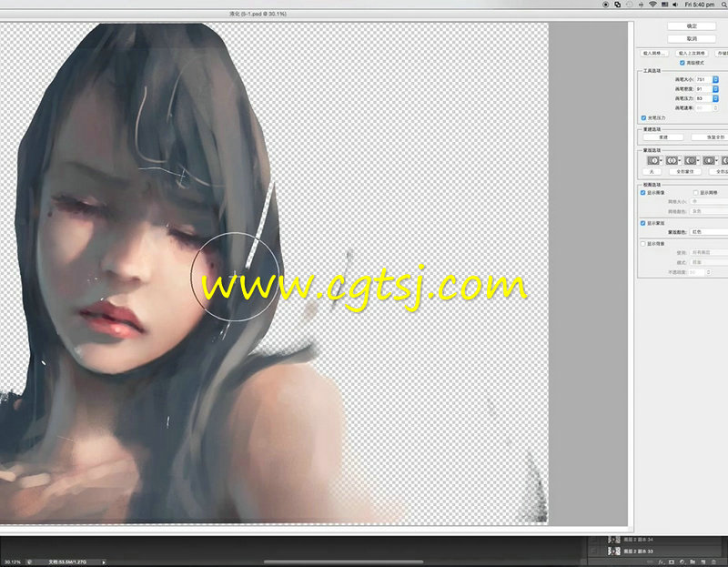Click the delete layer trash icon
Image resolution: width=728 pixels, height=567 pixels.
(x=714, y=562)
